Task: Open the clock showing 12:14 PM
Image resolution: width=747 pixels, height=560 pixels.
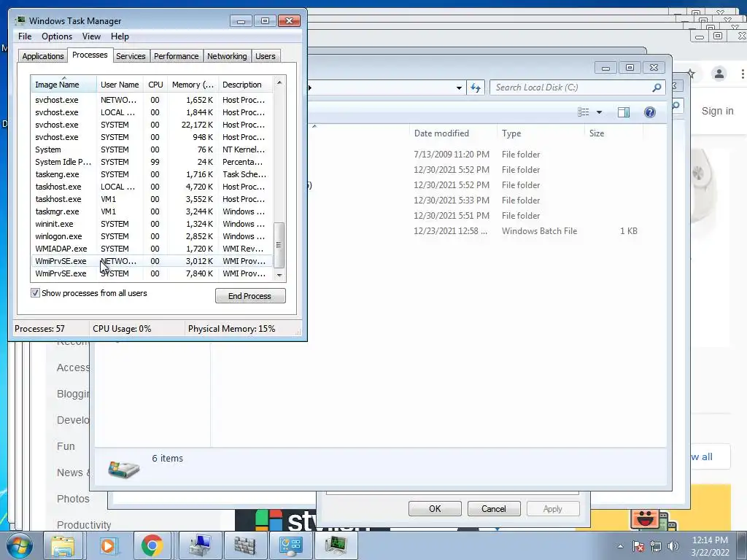Action: (x=710, y=546)
